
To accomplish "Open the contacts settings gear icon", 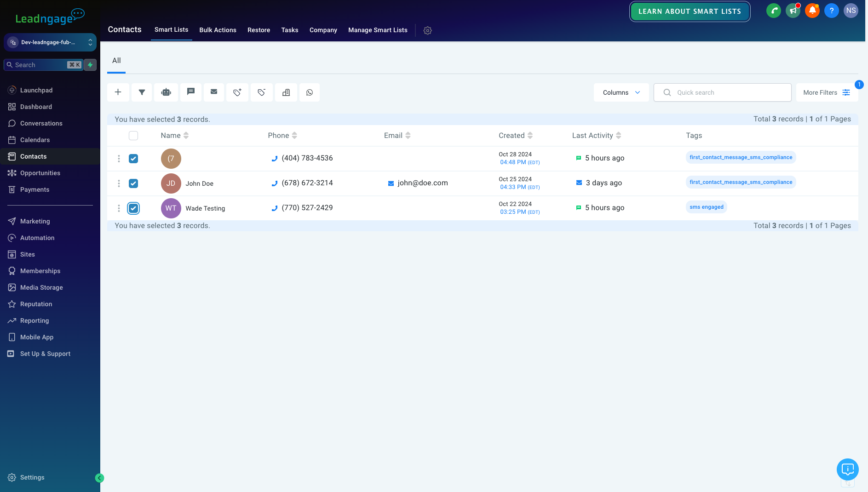I will [x=428, y=30].
